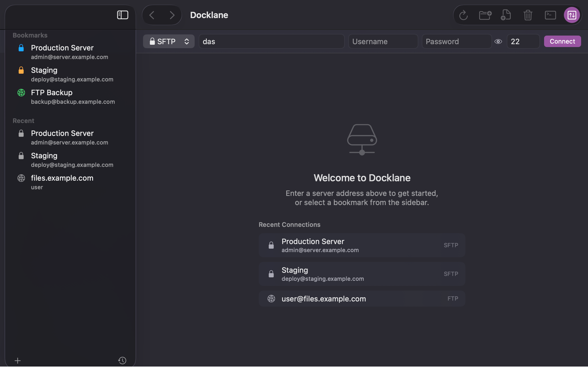Click backup@backup.example.com text
Screen dimensions: 588x374
click(73, 102)
